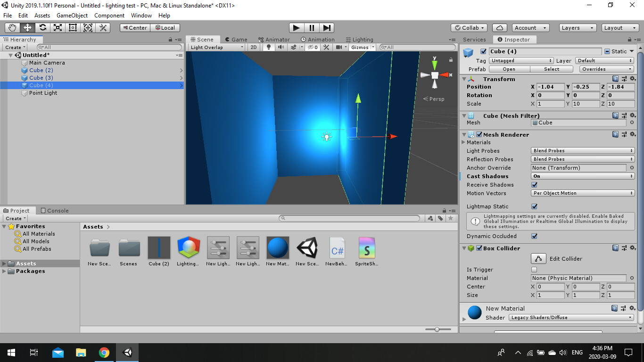Open the GameObject menu
This screenshot has width=644, height=362.
[72, 15]
